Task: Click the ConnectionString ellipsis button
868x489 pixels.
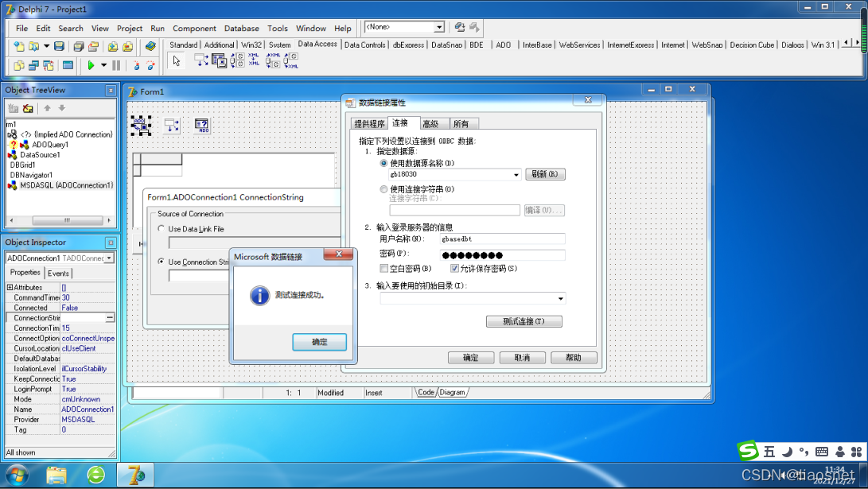Action: (x=110, y=317)
